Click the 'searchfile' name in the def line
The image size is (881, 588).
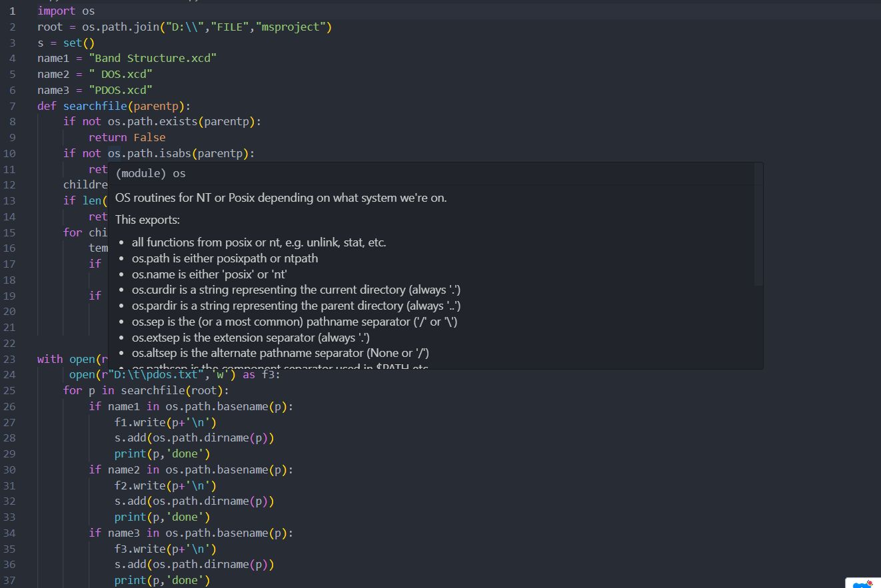[x=95, y=106]
